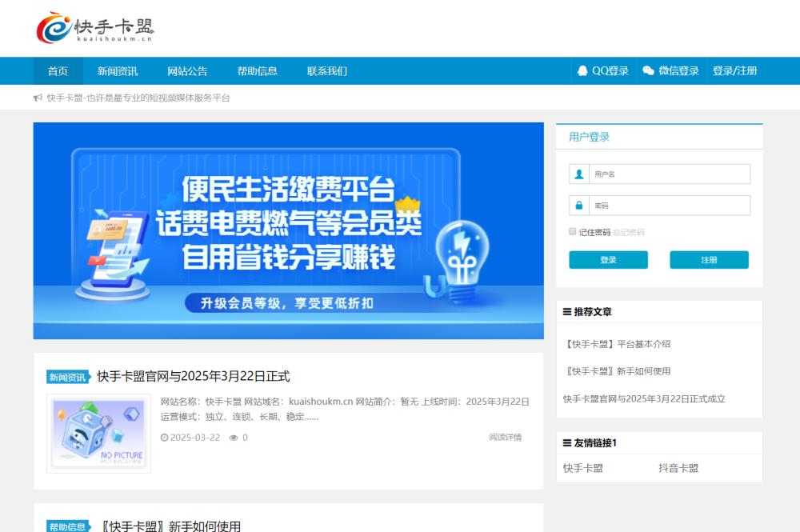Image resolution: width=800 pixels, height=532 pixels.
Task: Open the 便民生活缴费平台 banner image
Action: pyautogui.click(x=289, y=230)
